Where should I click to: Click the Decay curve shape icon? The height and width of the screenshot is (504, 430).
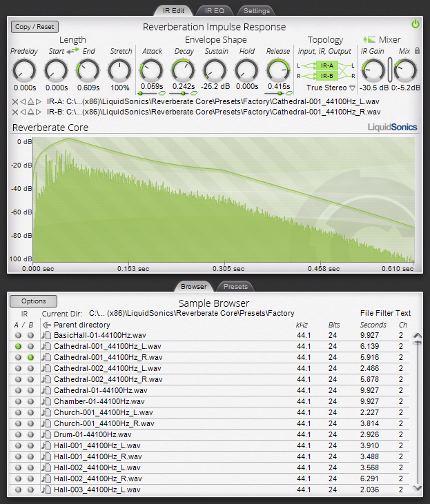point(194,93)
